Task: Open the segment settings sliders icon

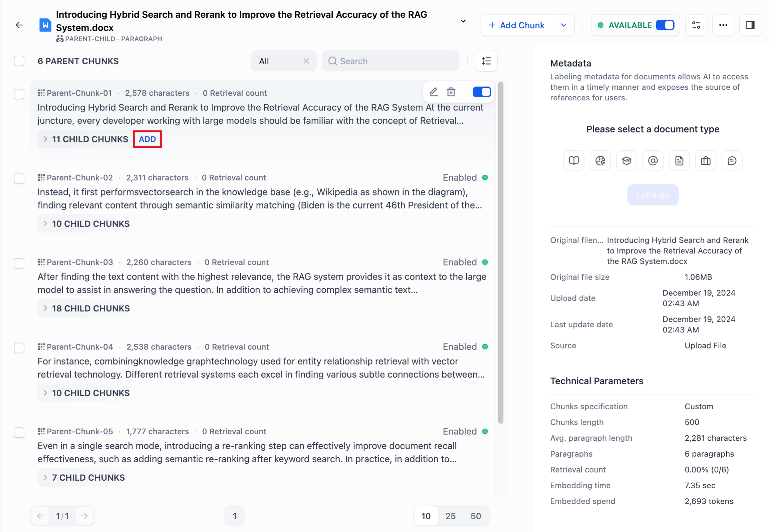Action: coord(696,25)
